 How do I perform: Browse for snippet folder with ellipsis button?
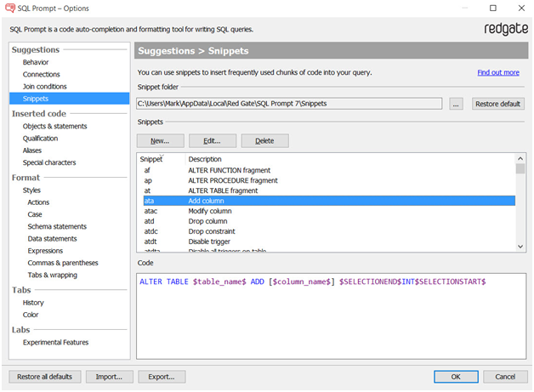456,104
